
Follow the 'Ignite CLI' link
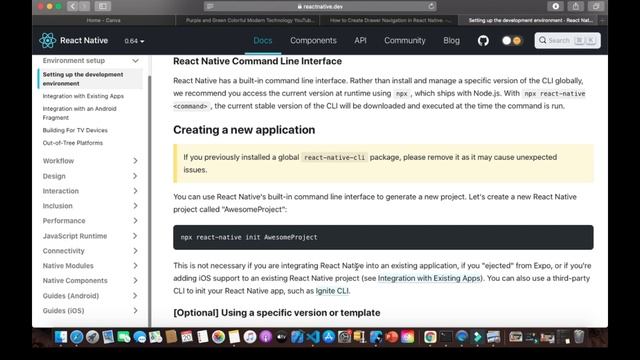point(332,291)
